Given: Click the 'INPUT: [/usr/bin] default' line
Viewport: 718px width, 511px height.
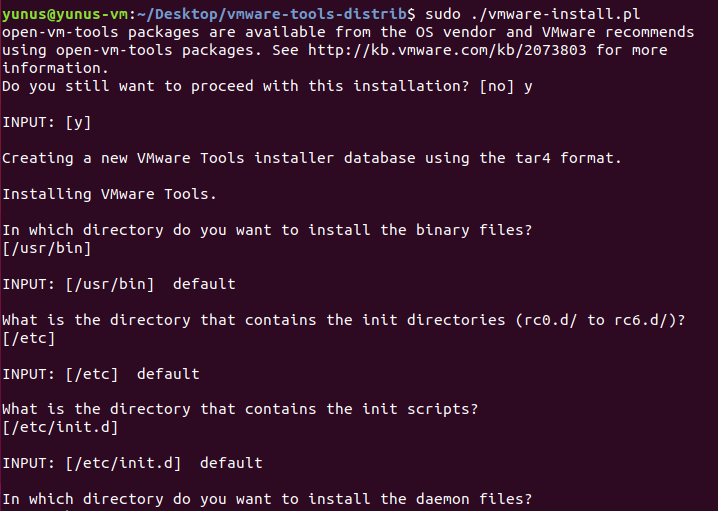Looking at the screenshot, I should pyautogui.click(x=119, y=284).
